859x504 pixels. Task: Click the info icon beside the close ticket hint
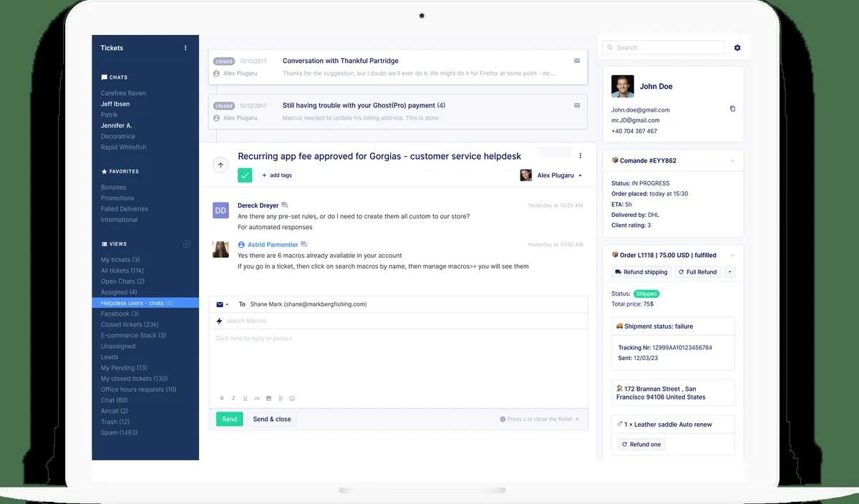pyautogui.click(x=503, y=419)
